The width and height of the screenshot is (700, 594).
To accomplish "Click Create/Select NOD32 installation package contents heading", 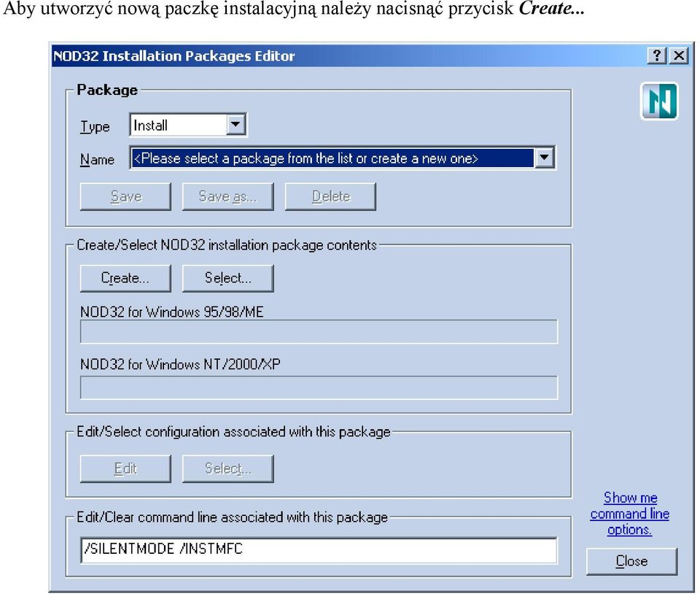I will click(227, 245).
